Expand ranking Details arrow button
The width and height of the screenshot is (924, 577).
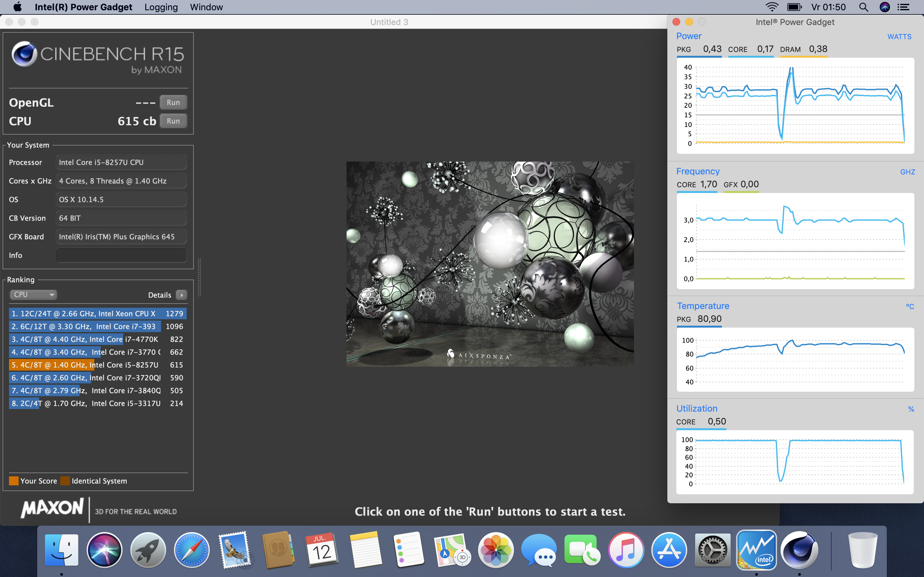pyautogui.click(x=181, y=295)
